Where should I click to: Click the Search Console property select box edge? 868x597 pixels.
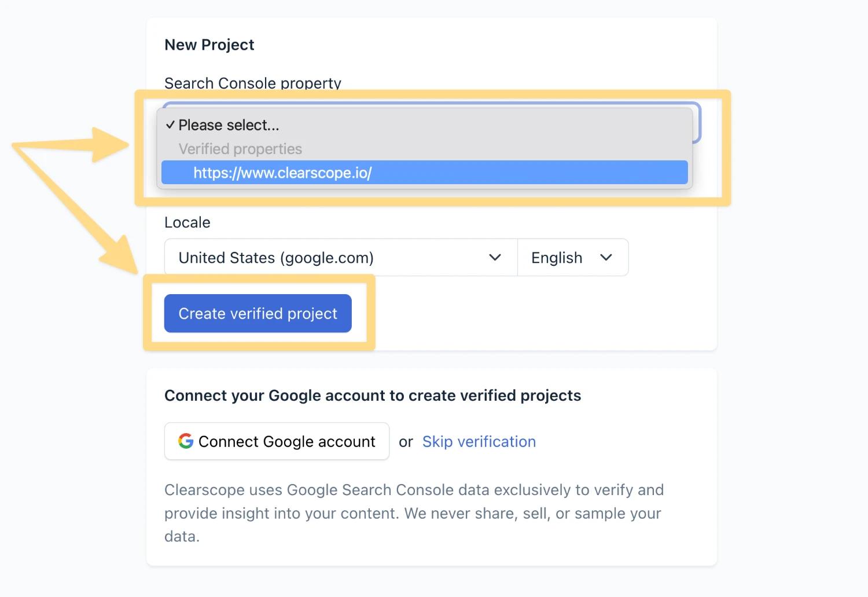tap(697, 123)
